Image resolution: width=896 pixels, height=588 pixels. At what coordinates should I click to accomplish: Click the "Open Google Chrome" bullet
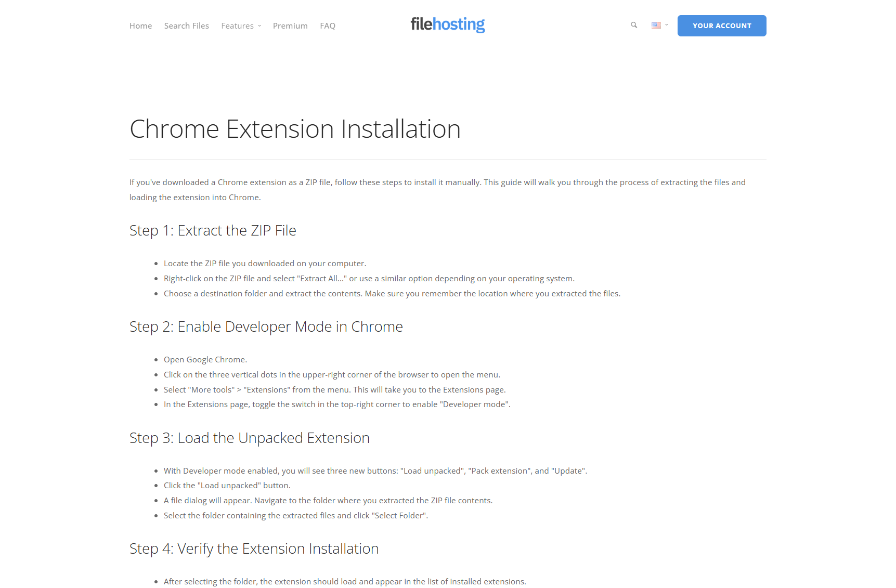click(205, 360)
